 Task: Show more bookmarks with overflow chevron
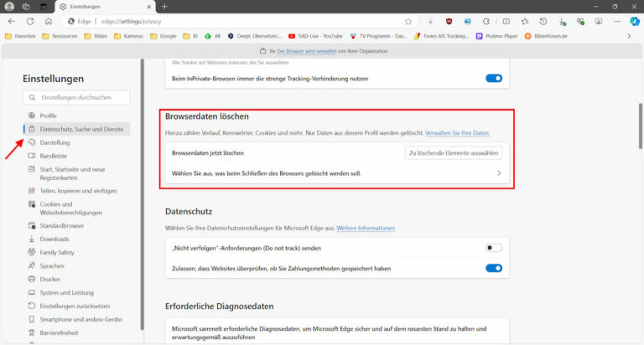pos(629,36)
